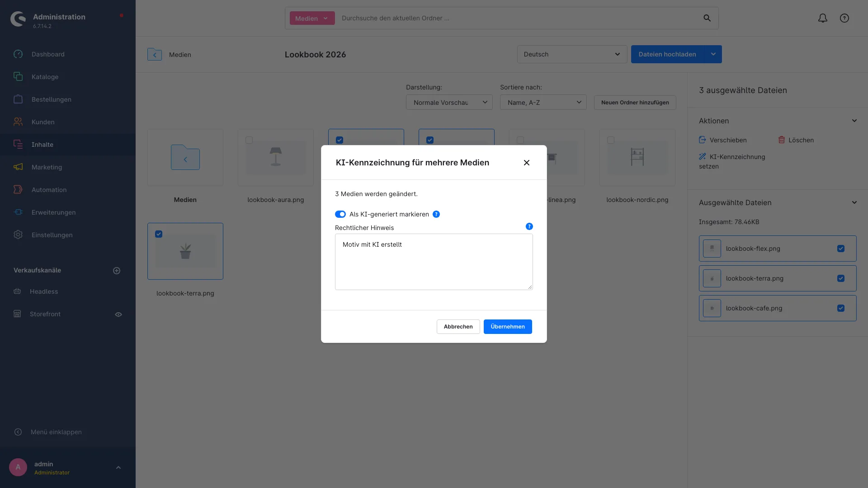Open Inhalte in the sidebar

(68, 145)
